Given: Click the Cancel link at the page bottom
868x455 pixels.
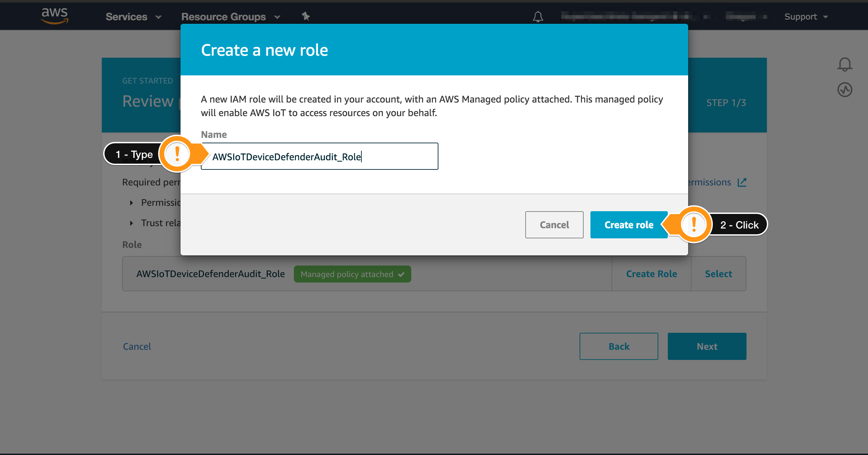Looking at the screenshot, I should pos(137,346).
